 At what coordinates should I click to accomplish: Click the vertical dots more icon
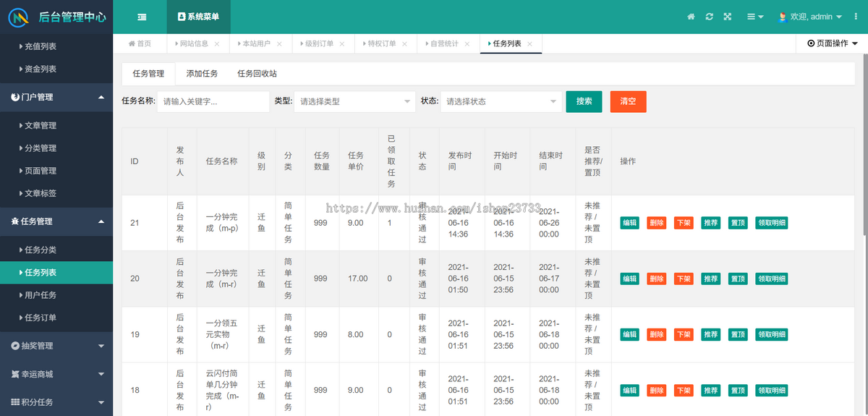coord(854,17)
